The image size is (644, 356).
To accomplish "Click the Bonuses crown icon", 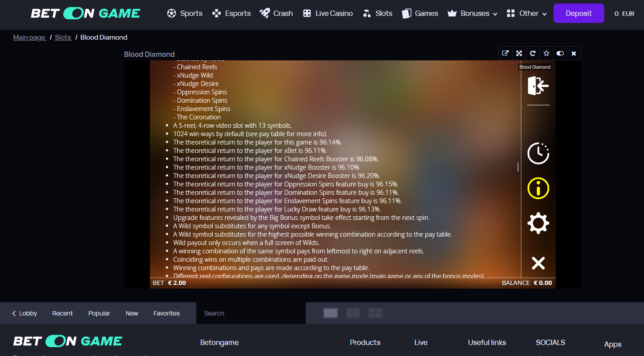I will pyautogui.click(x=452, y=14).
